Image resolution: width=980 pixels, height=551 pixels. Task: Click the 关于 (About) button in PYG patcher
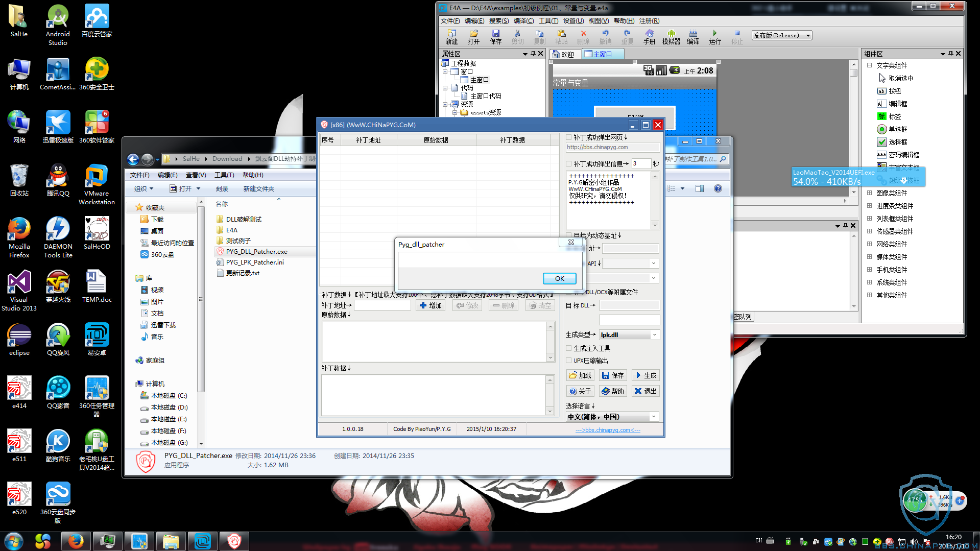[x=580, y=391]
